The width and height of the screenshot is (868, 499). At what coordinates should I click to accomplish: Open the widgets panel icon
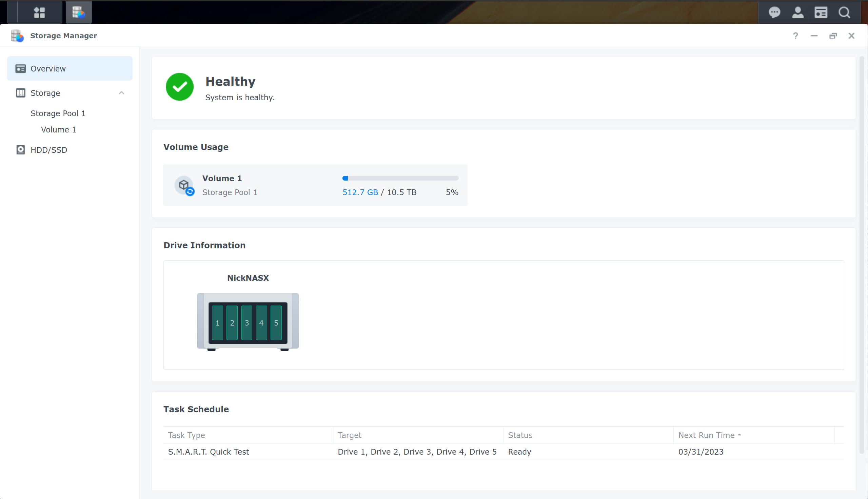821,12
